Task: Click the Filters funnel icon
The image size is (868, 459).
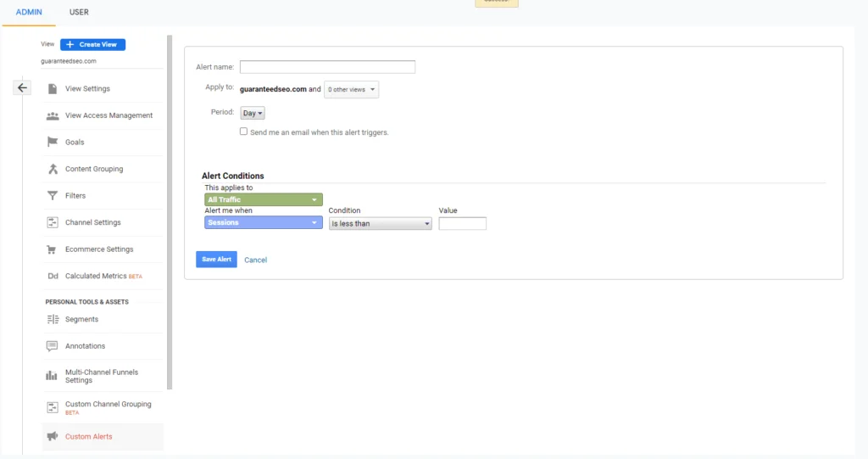Action: point(53,196)
